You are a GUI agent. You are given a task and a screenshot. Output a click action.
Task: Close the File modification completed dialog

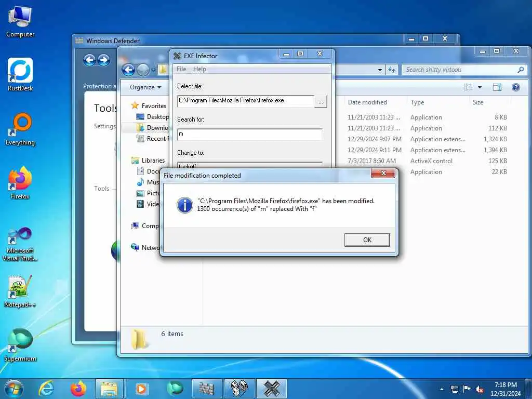(383, 173)
